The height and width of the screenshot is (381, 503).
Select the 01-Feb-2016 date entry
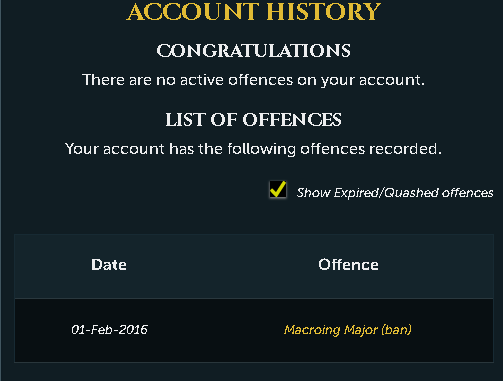109,330
